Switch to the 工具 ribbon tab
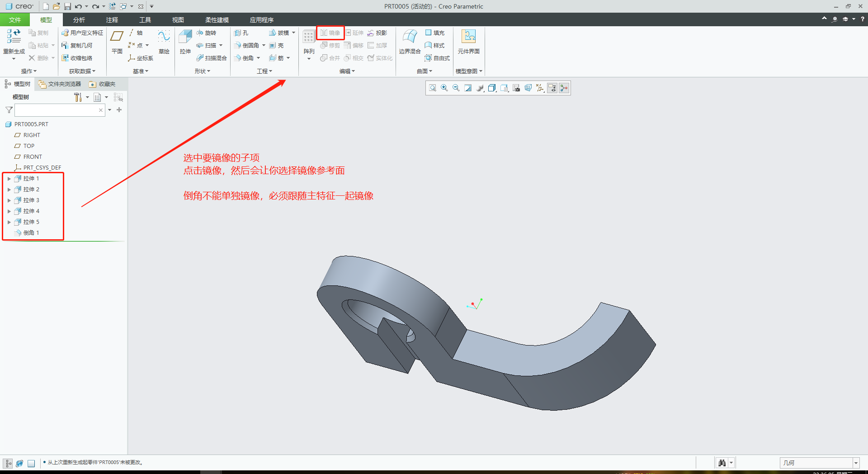Image resolution: width=868 pixels, height=474 pixels. click(145, 20)
